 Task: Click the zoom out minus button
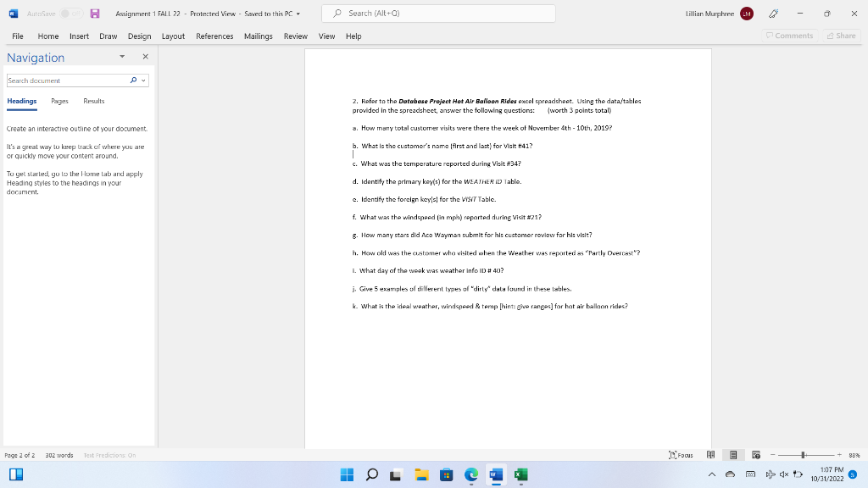773,455
